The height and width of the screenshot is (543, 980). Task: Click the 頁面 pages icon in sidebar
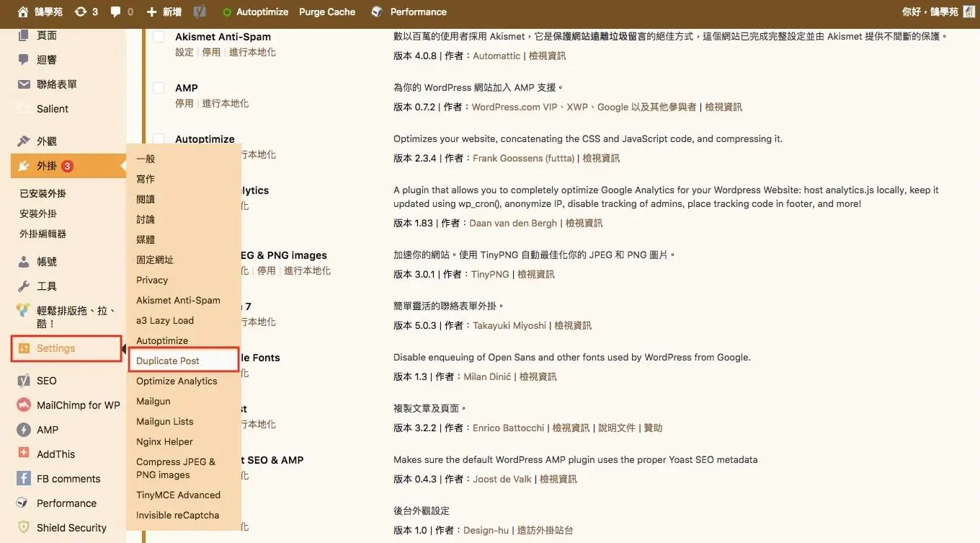[24, 35]
